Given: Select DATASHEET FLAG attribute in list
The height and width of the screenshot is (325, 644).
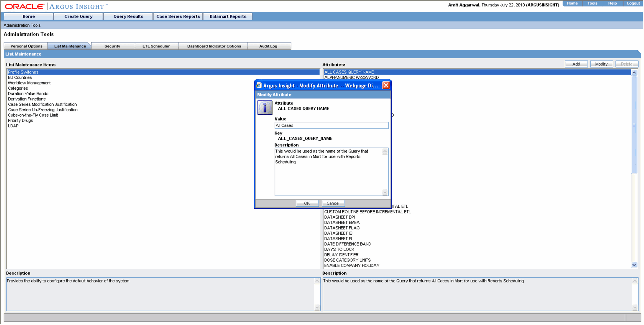Looking at the screenshot, I should tap(342, 228).
